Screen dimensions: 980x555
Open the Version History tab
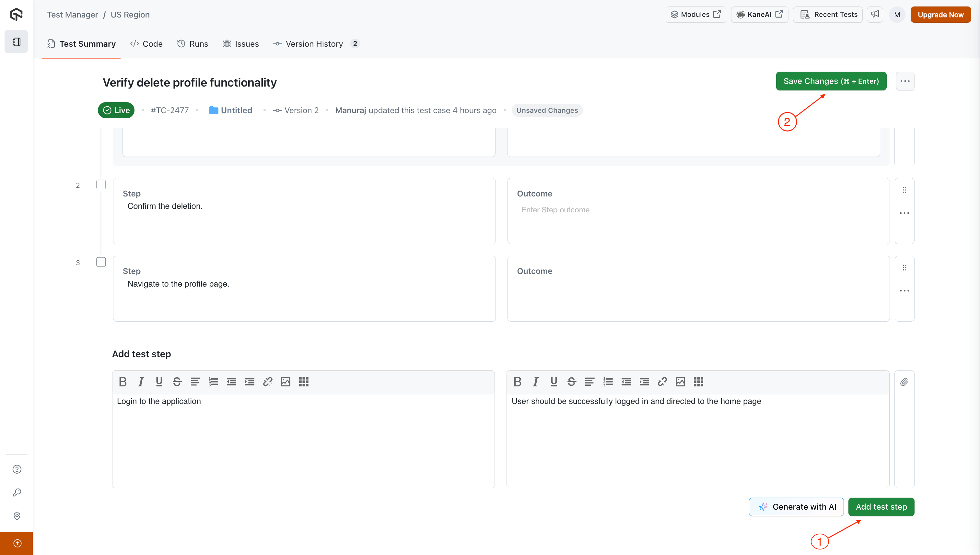pyautogui.click(x=314, y=44)
